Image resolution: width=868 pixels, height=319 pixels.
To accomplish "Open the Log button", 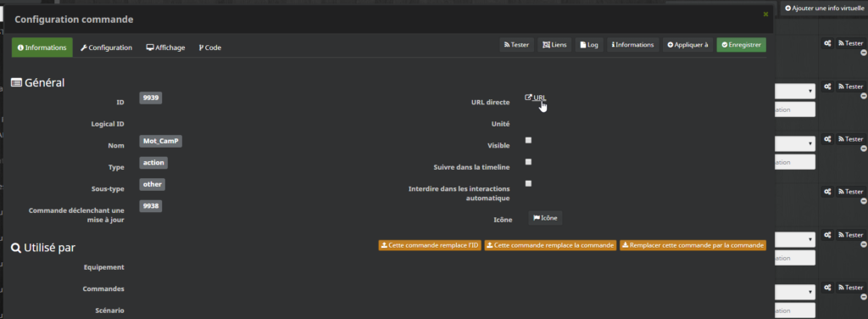I will click(x=589, y=45).
